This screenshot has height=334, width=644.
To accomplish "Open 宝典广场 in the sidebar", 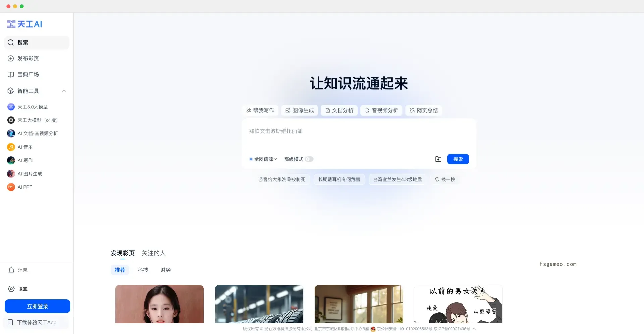I will coord(37,74).
